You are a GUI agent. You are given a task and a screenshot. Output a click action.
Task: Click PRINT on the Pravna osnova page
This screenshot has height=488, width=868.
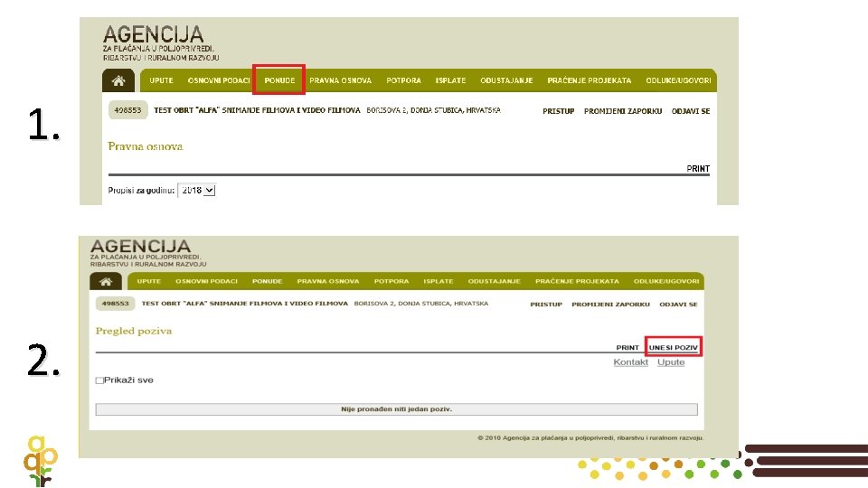pos(698,169)
